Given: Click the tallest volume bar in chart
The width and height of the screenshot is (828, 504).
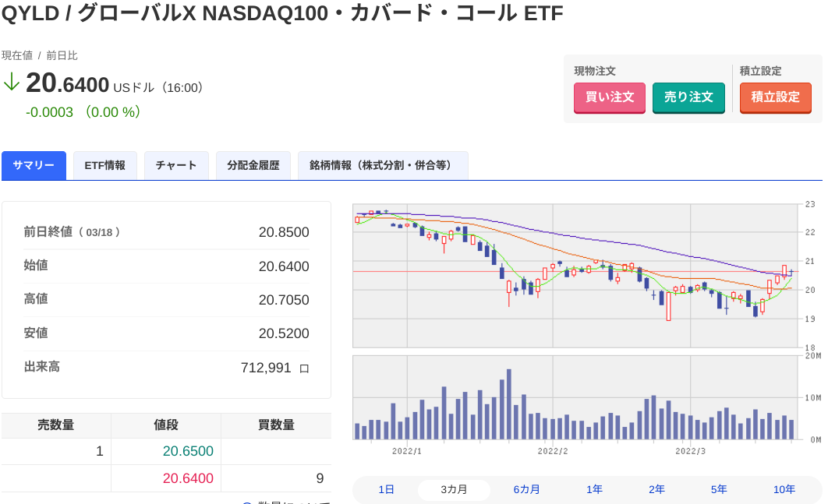Looking at the screenshot, I should [509, 404].
